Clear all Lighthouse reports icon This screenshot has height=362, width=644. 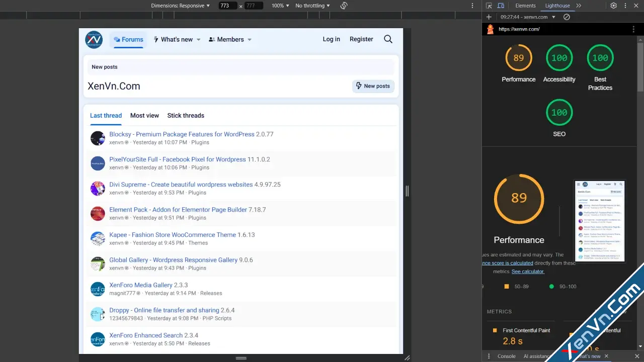[567, 17]
